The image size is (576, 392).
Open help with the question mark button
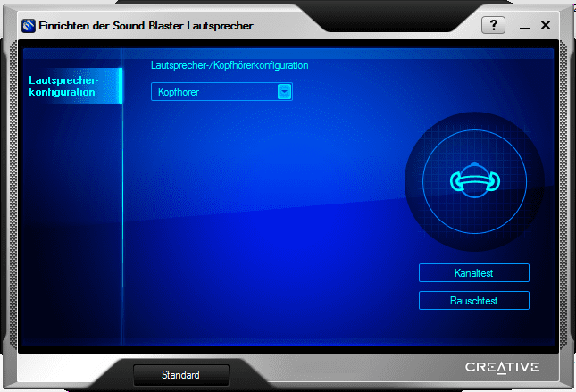(x=493, y=25)
